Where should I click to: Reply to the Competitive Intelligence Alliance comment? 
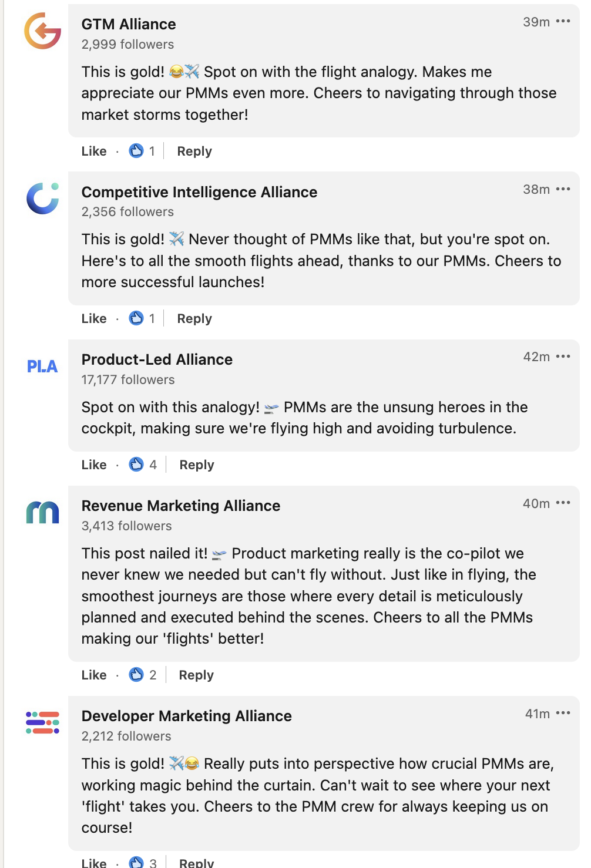(194, 318)
